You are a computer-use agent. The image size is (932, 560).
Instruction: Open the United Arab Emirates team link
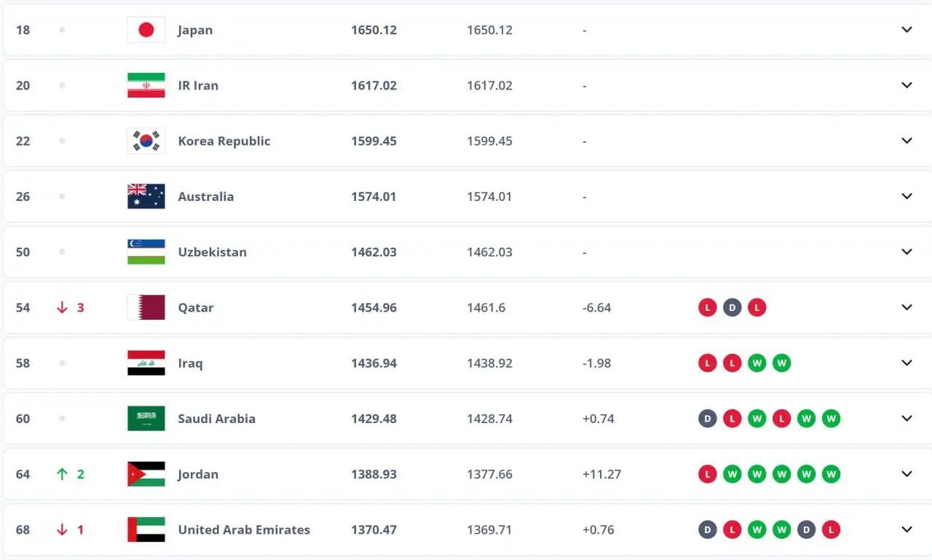pyautogui.click(x=244, y=529)
